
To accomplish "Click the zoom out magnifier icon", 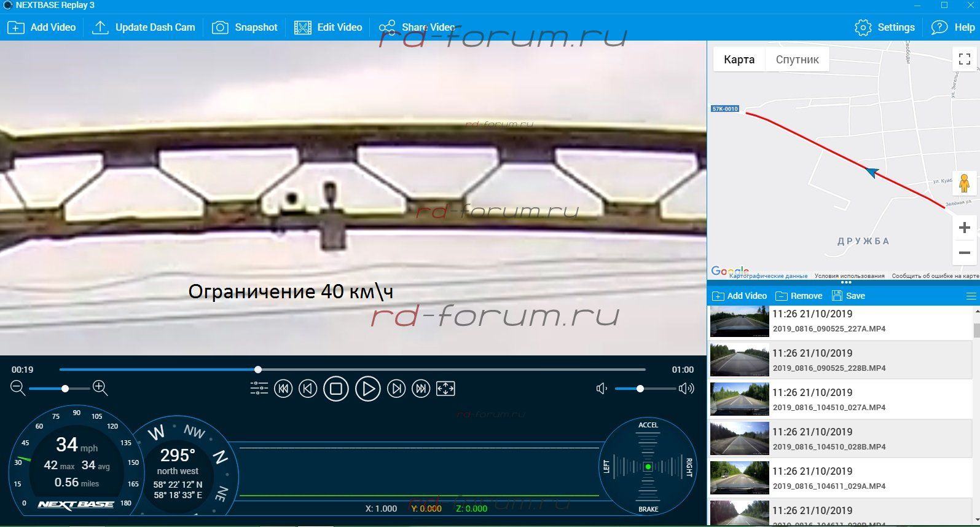I will [x=18, y=388].
